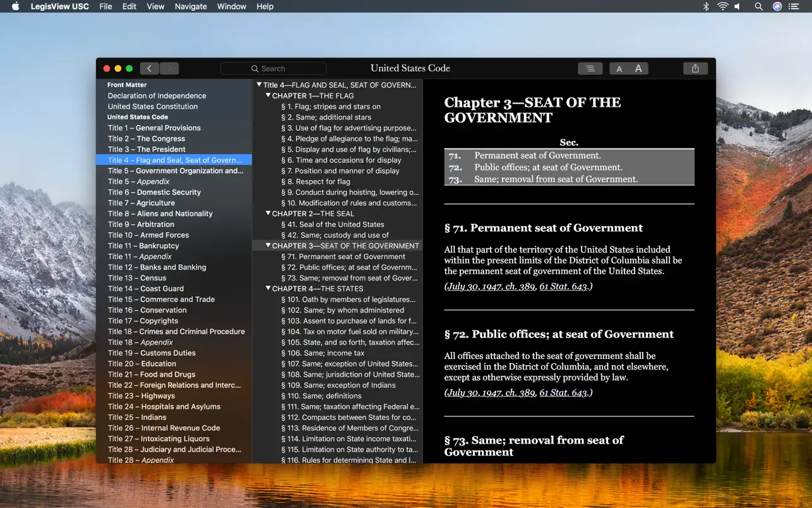Click the forward navigation arrow
Viewport: 812px width, 508px height.
pyautogui.click(x=169, y=68)
